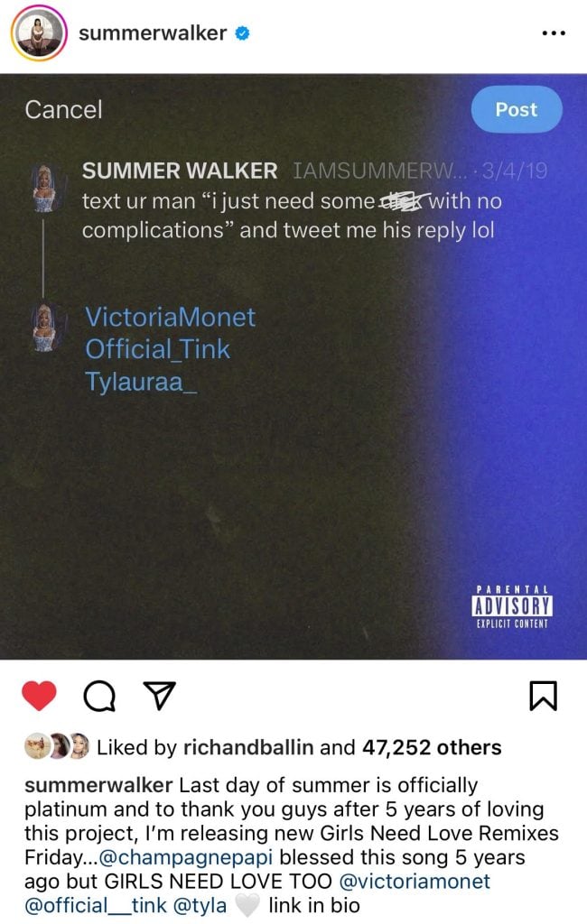Tap the Post button in image
This screenshot has width=587, height=924.
point(517,109)
